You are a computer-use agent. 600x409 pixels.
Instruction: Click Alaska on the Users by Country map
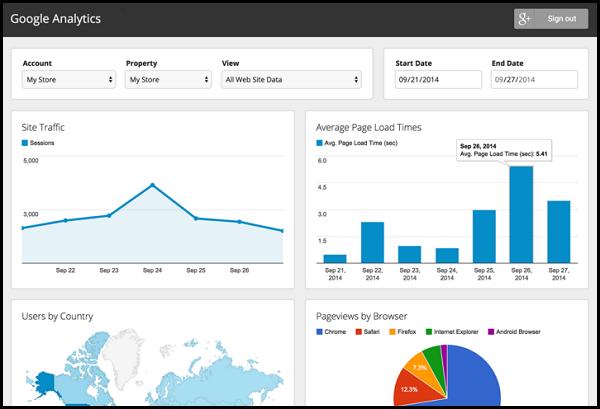[x=45, y=383]
